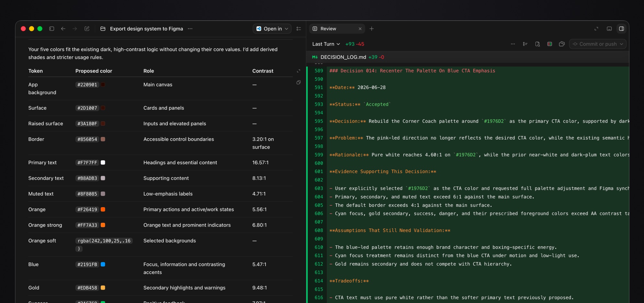The height and width of the screenshot is (303, 644).
Task: Click the 16.57:1 contrast value
Action: coord(260,163)
